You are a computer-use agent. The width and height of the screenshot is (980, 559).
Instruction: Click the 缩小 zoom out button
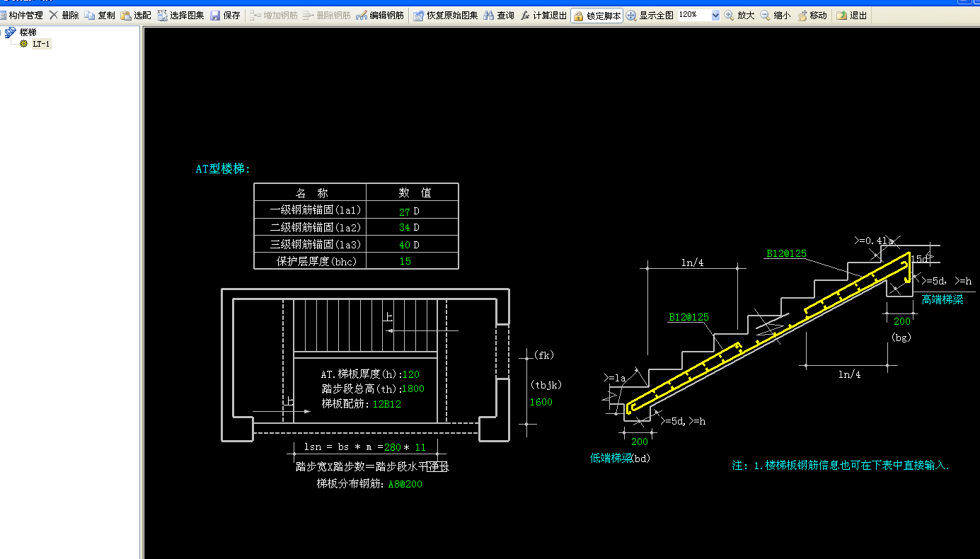coord(776,15)
